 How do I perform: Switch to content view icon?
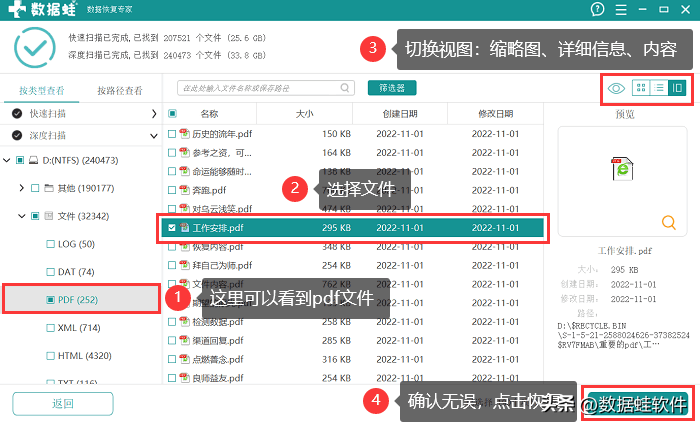point(678,88)
